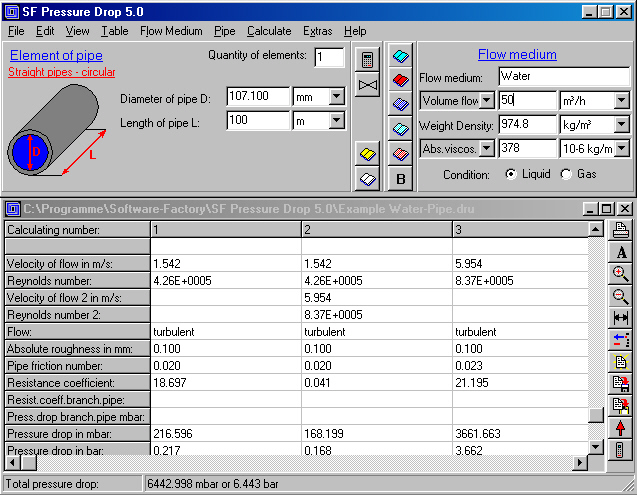Screen dimensions: 637x495
Task: Click the Flow medium heading link
Action: [517, 54]
